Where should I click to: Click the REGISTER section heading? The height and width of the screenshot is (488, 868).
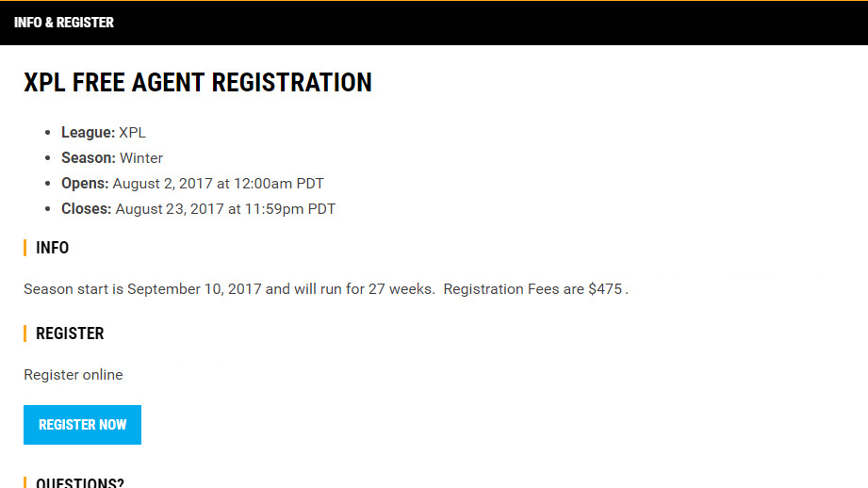pyautogui.click(x=70, y=333)
